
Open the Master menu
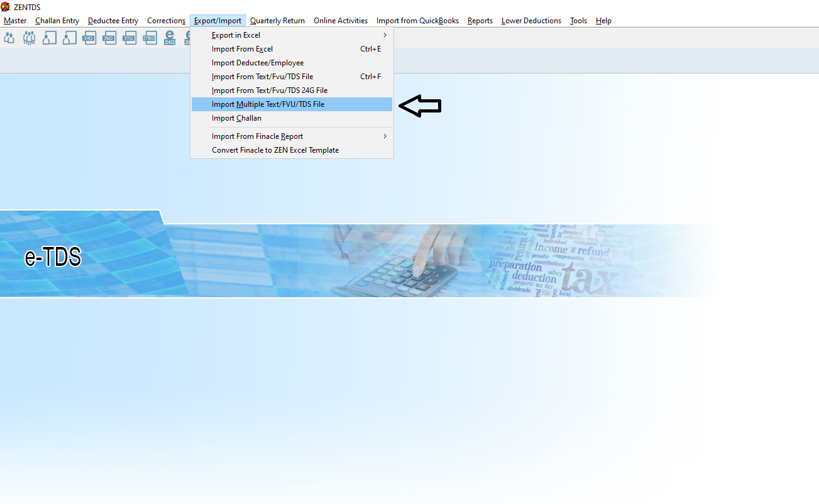pos(15,21)
